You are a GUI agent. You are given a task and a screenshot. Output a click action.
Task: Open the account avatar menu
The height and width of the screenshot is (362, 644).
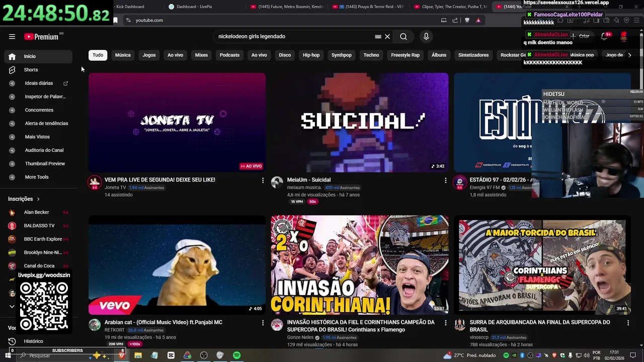624,37
